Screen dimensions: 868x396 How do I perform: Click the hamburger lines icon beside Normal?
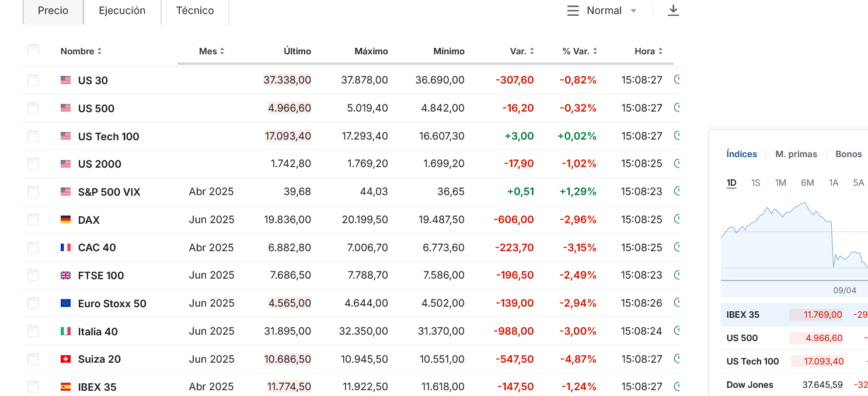(573, 11)
